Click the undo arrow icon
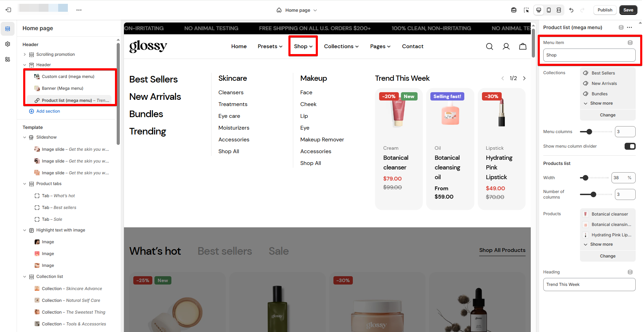 coord(571,10)
